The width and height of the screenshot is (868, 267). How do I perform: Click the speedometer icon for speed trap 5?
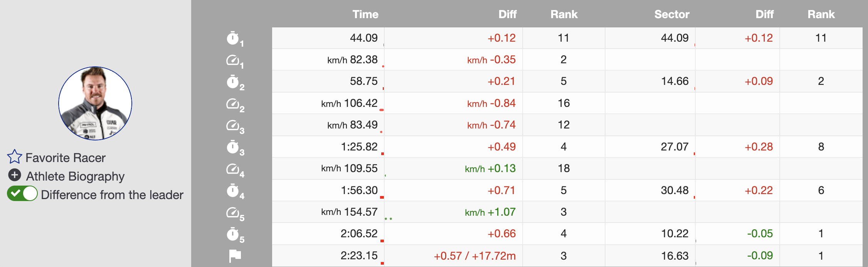tap(233, 213)
